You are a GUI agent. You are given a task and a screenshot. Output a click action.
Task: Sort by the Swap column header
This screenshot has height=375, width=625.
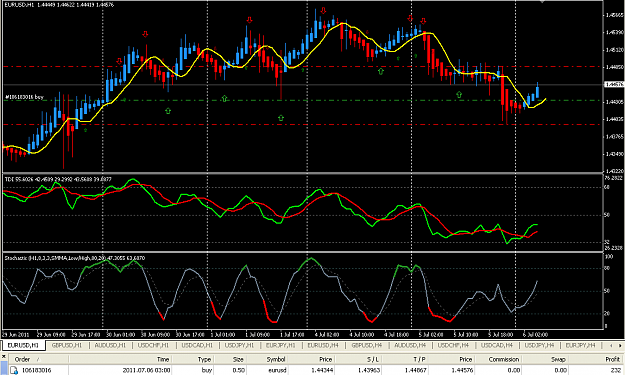[x=559, y=359]
